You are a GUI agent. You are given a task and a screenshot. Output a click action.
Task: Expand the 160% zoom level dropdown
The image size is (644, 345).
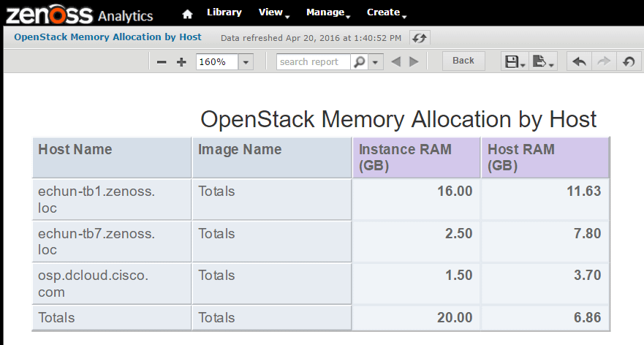(246, 62)
